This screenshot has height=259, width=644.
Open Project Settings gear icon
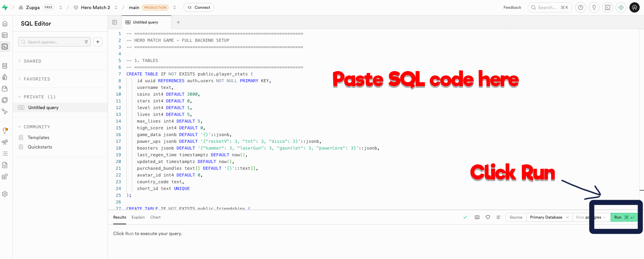pyautogui.click(x=5, y=194)
